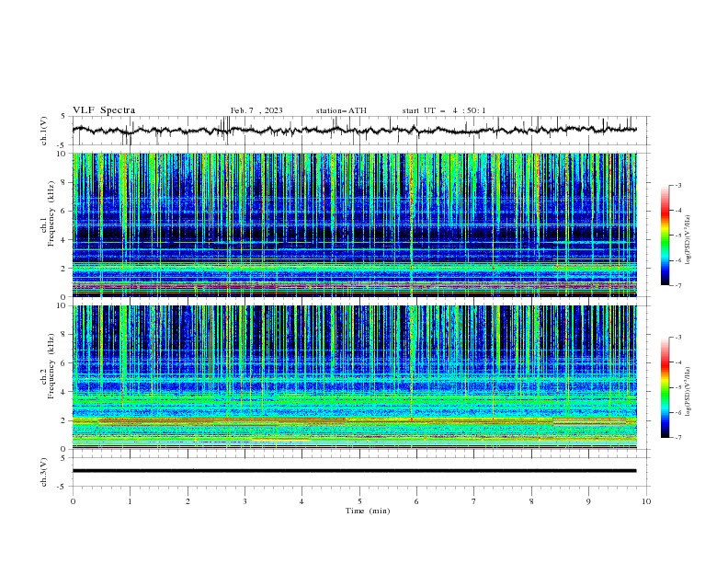Click the "-3" label on ch.1 colorbar
The width and height of the screenshot is (728, 563).
678,185
